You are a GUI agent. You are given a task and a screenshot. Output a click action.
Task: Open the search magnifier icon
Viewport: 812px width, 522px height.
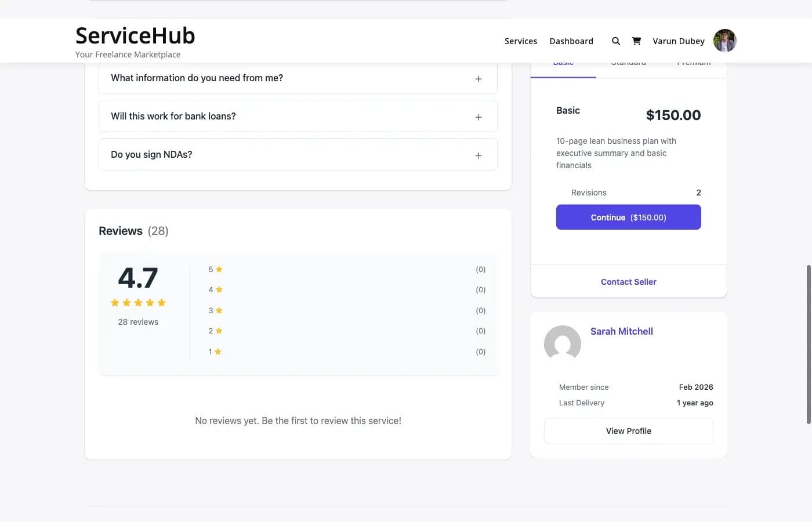615,41
